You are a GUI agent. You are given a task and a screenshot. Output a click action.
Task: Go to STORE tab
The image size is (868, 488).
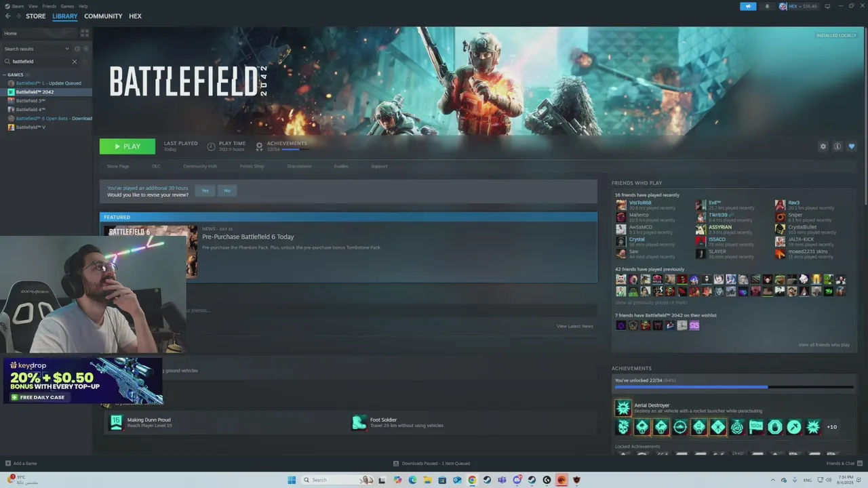[36, 16]
